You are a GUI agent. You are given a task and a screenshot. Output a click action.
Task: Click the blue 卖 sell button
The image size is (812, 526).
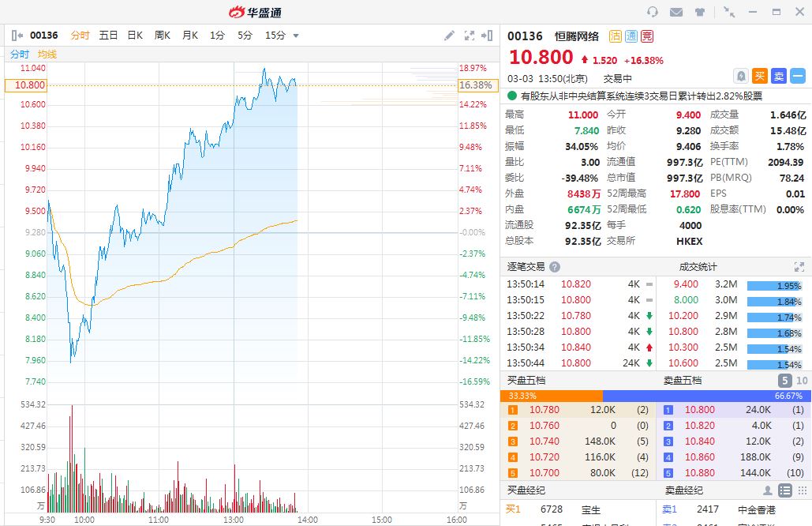[778, 76]
